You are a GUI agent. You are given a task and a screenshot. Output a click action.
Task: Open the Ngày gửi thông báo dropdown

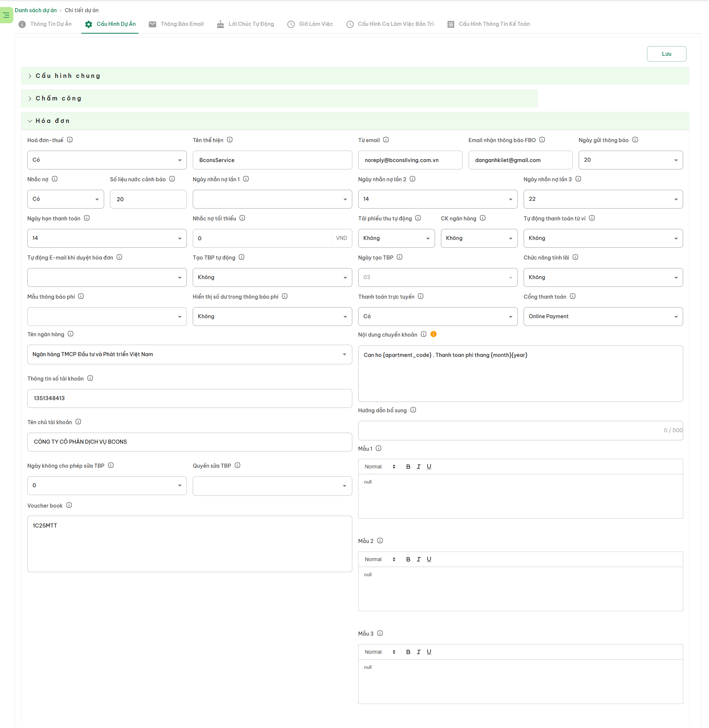pyautogui.click(x=630, y=160)
